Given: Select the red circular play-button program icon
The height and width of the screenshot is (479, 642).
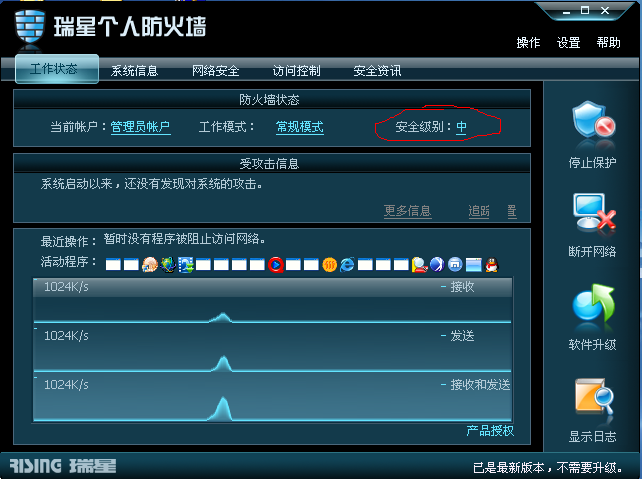Looking at the screenshot, I should (276, 265).
